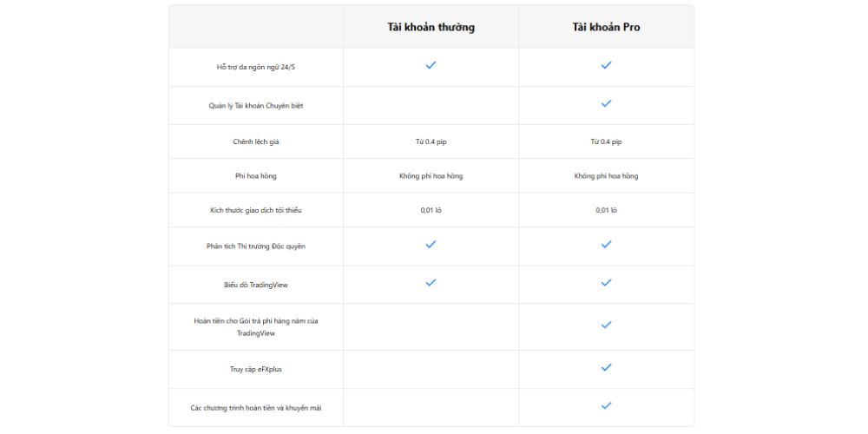Click the Chênh lệch giá row label
The image size is (868, 434).
(256, 141)
